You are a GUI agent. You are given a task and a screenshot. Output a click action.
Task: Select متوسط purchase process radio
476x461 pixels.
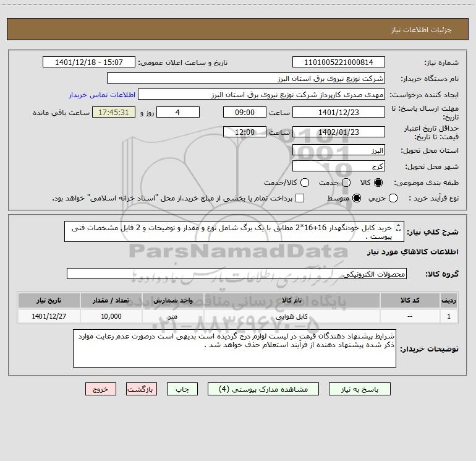357,198
